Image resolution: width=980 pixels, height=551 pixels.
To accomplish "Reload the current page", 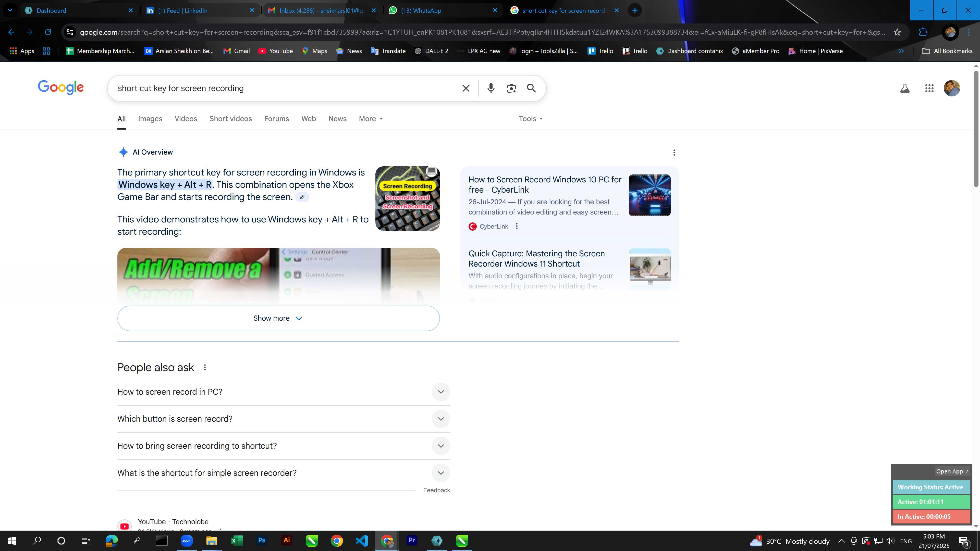I will click(x=48, y=32).
